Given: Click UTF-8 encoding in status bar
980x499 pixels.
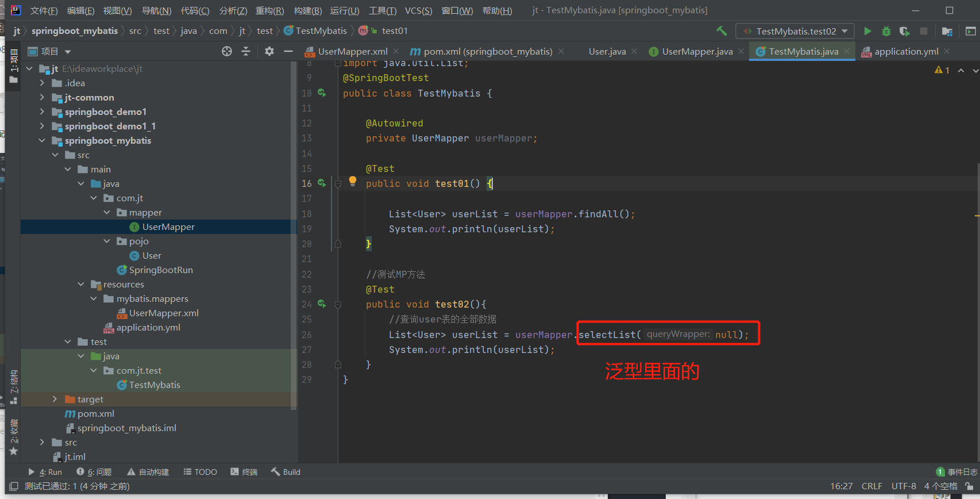Looking at the screenshot, I should [904, 486].
